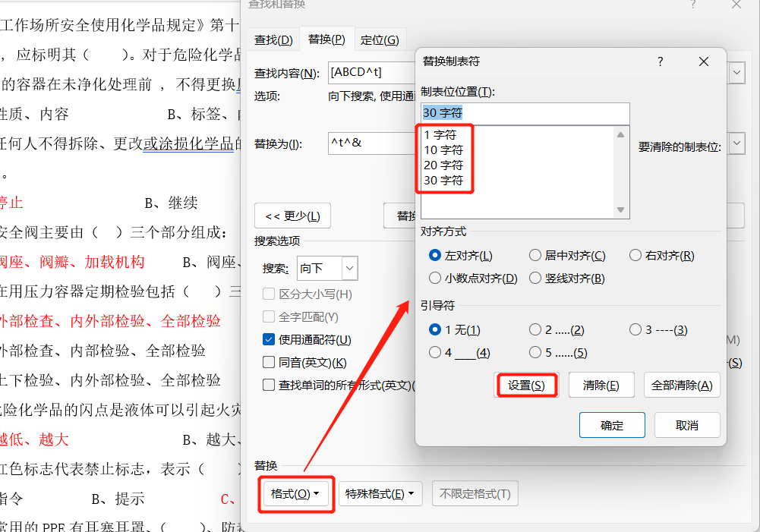The image size is (760, 532).
Task: Click underlined text 或涂损化学品 in document
Action: tap(189, 144)
